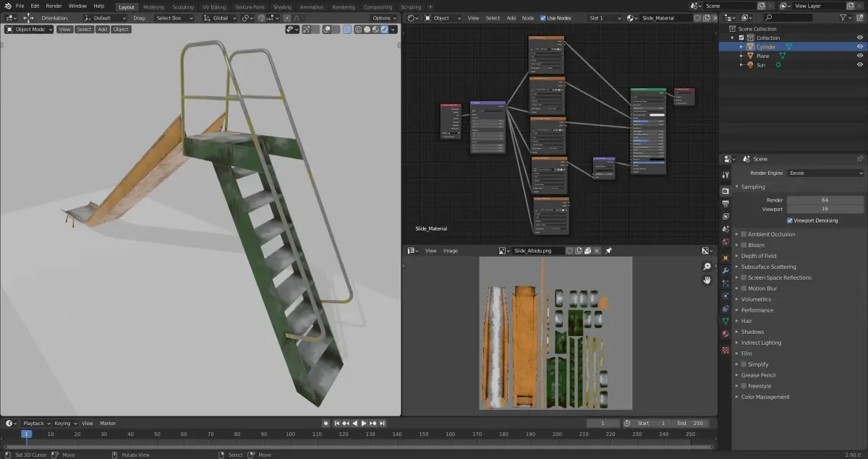868x459 pixels.
Task: Open the Tool properties tab icon
Action: tap(726, 175)
